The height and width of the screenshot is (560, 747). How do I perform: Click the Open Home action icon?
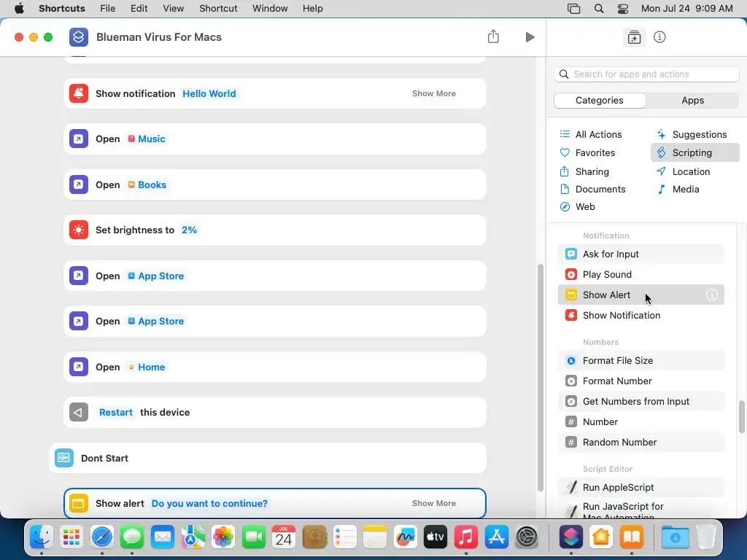tap(79, 367)
